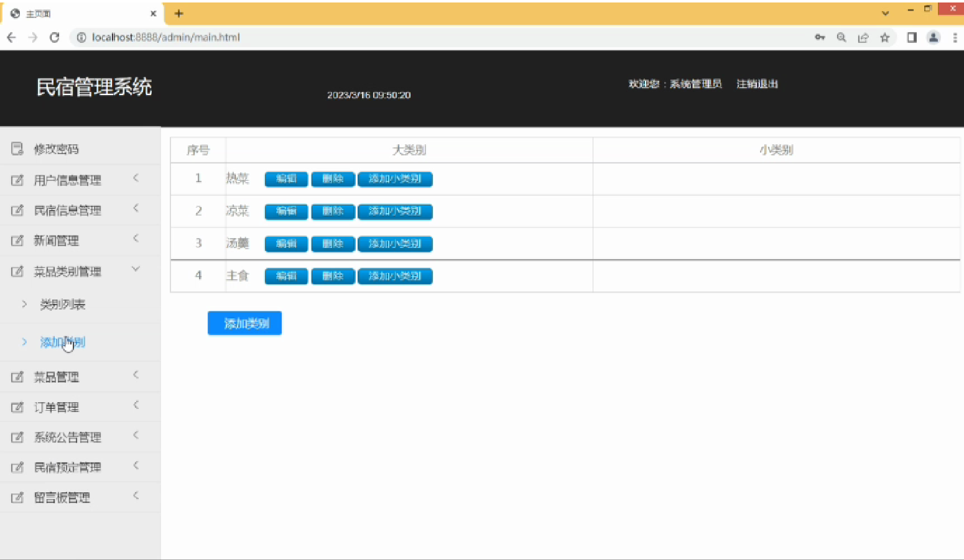Click the 系统公告管理 edit icon

click(x=17, y=437)
